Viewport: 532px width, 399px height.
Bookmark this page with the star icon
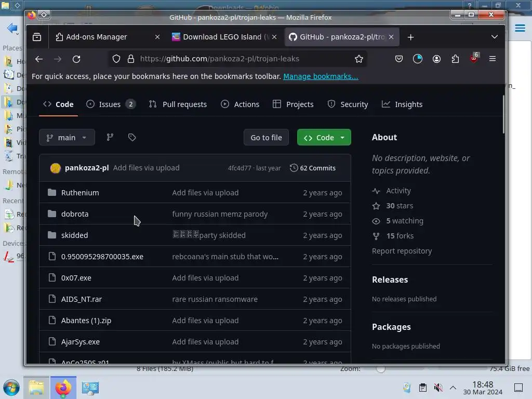(x=359, y=59)
